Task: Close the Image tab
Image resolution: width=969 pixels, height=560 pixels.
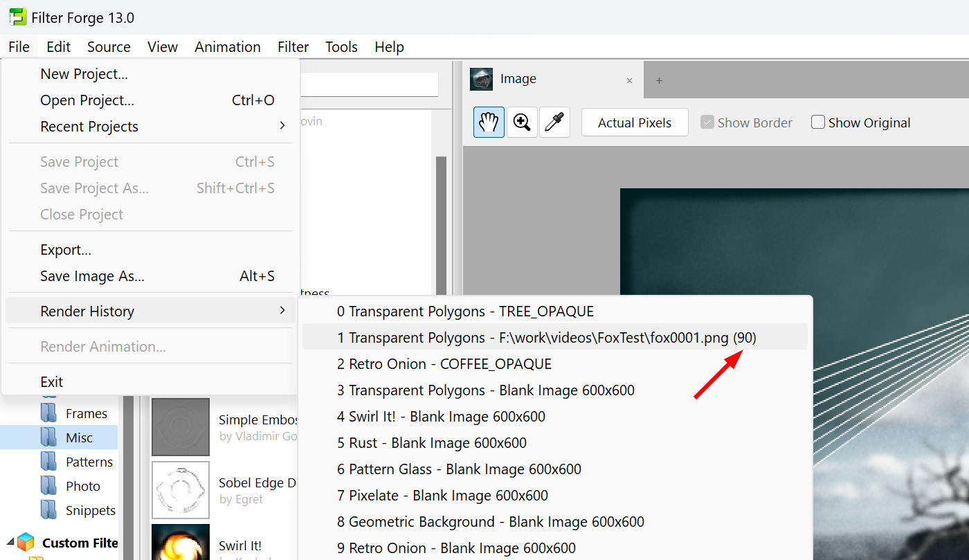Action: click(x=629, y=81)
